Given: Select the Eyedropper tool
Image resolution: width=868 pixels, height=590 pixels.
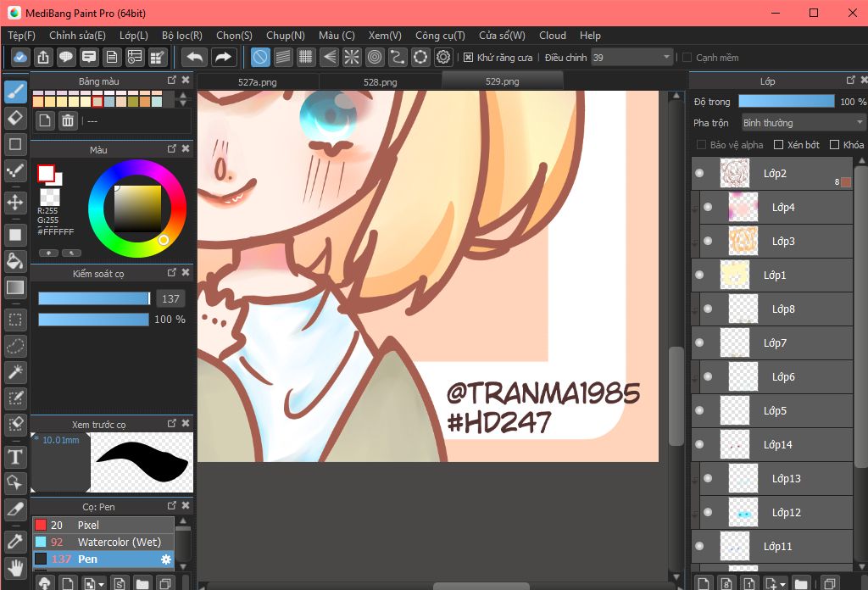Looking at the screenshot, I should coord(15,541).
